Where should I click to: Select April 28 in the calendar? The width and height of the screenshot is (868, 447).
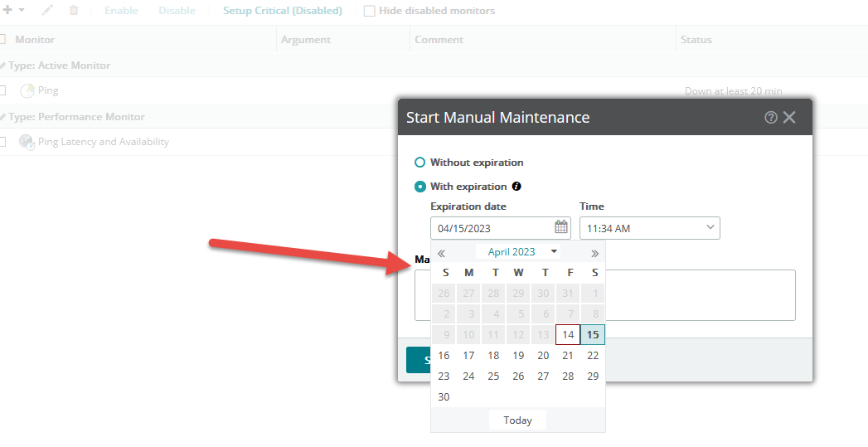tap(568, 377)
